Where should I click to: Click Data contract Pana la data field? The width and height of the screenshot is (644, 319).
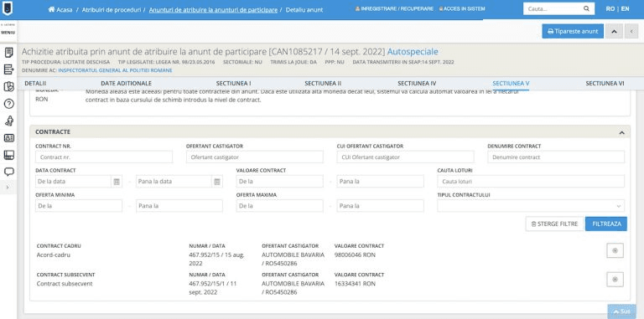pyautogui.click(x=174, y=181)
